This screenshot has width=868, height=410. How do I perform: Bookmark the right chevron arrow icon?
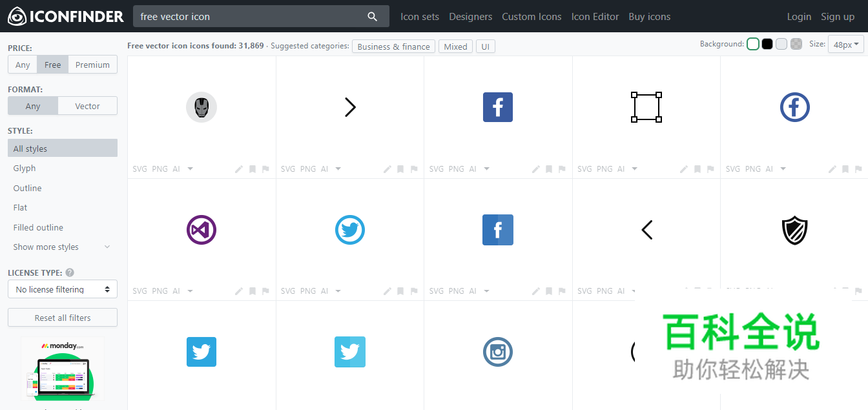pyautogui.click(x=400, y=169)
